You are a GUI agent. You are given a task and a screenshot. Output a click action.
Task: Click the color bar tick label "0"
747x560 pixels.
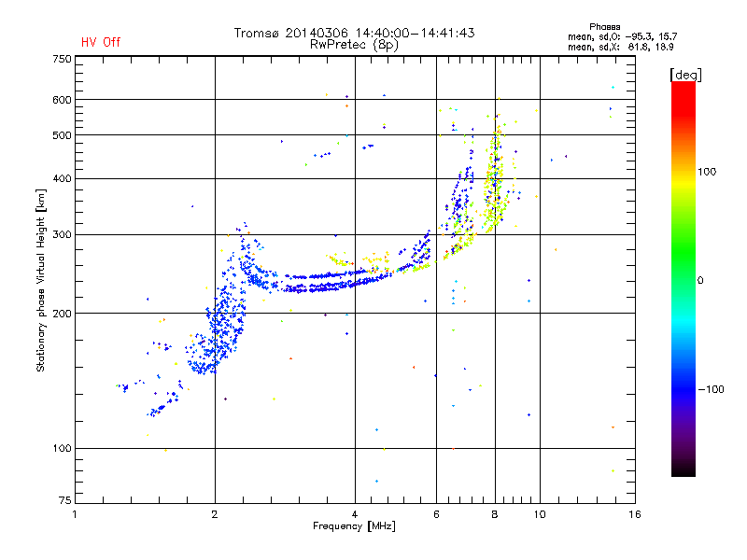[700, 281]
